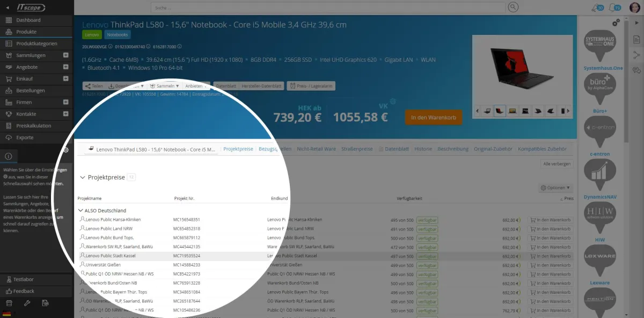Click the settings gear above the Systemhaus.One logo
644x318 pixels.
point(616,23)
